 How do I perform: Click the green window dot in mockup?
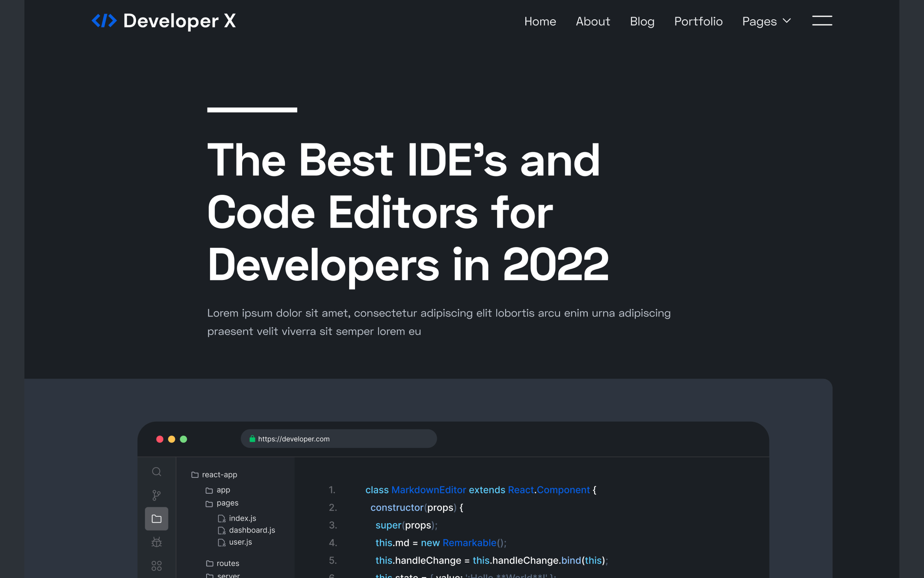tap(184, 439)
